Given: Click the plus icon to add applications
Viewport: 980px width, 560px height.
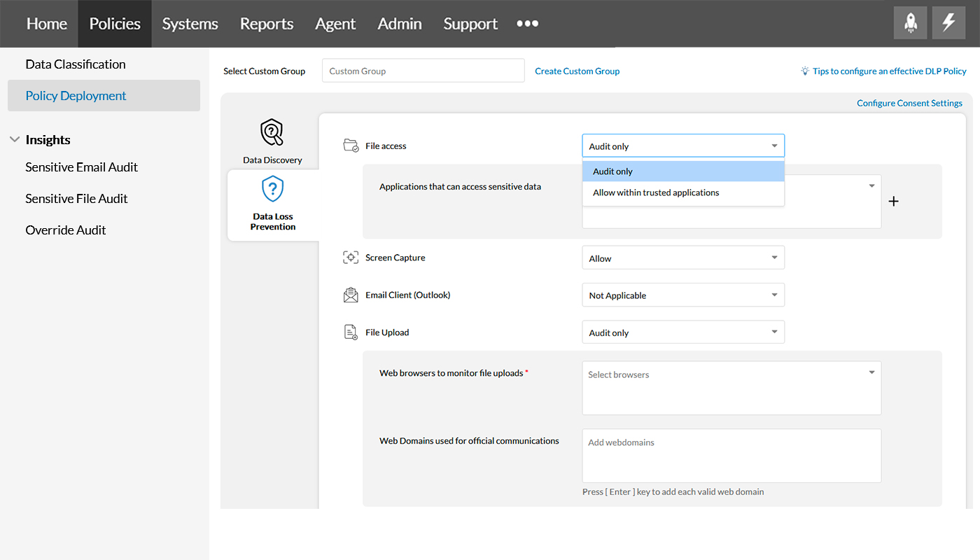Looking at the screenshot, I should point(893,202).
